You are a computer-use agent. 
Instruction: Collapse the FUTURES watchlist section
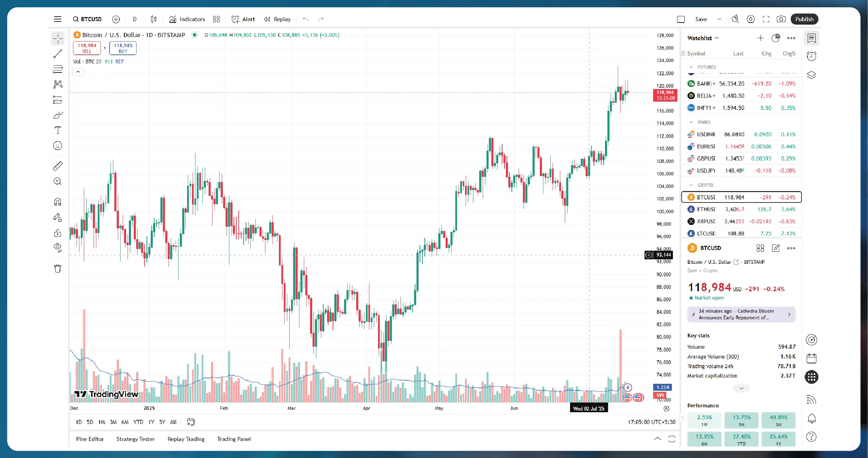(x=691, y=67)
